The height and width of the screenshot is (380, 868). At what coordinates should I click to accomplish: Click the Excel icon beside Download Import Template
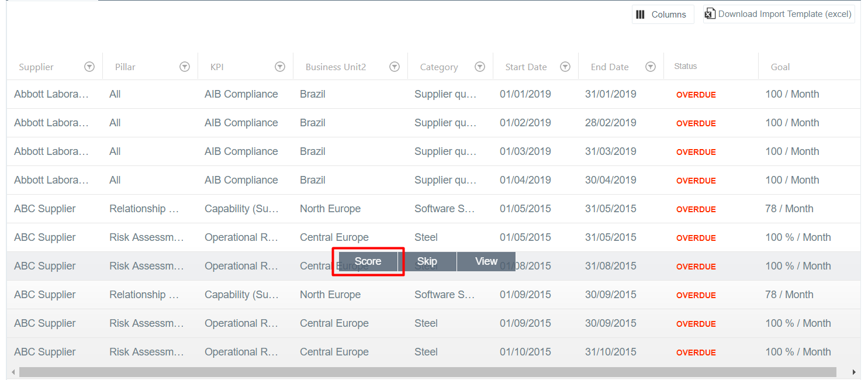click(x=710, y=14)
